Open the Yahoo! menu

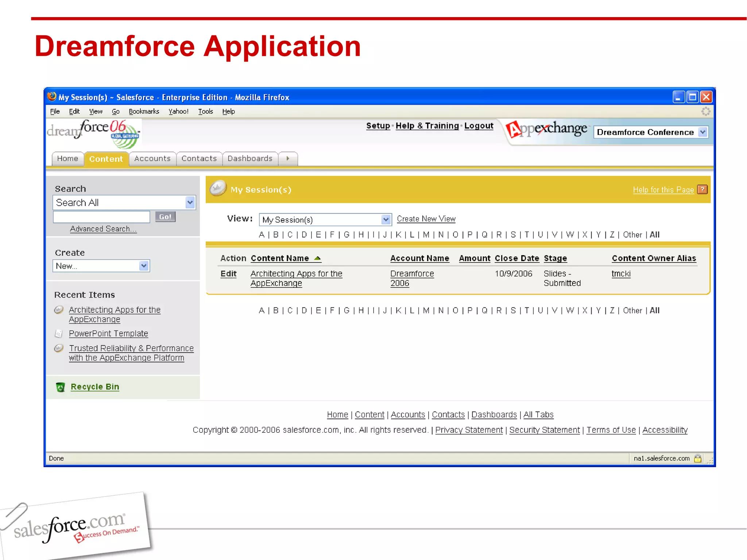point(178,112)
